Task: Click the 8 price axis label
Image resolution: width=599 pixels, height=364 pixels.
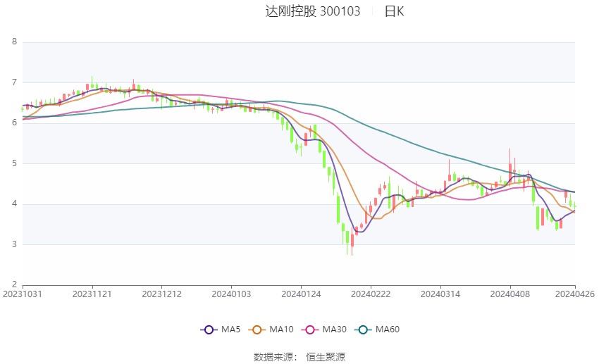Action: point(14,42)
